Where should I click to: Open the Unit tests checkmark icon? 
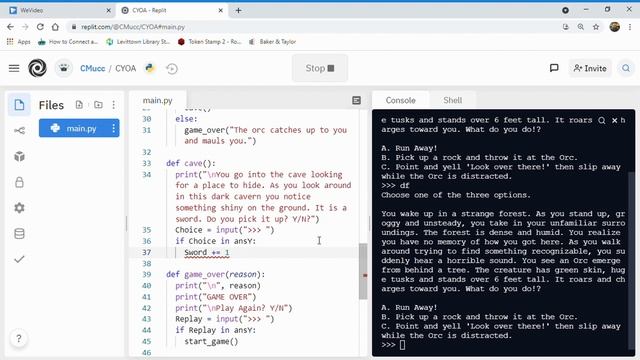pyautogui.click(x=19, y=259)
